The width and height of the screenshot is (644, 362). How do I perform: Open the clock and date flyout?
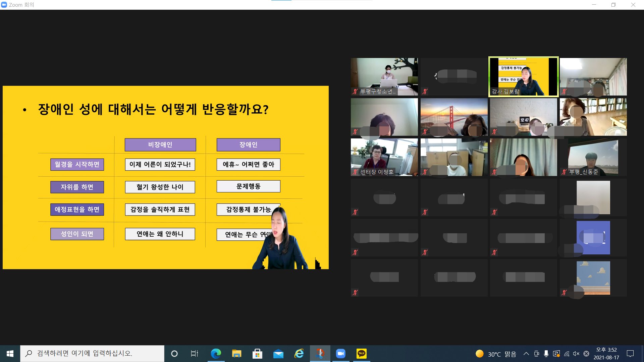point(606,354)
